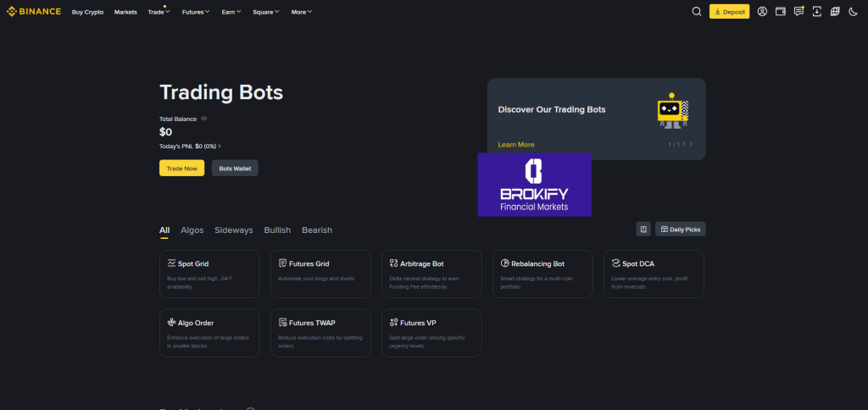Follow the Learn More link
Screen dimensions: 868x410
[x=516, y=145]
